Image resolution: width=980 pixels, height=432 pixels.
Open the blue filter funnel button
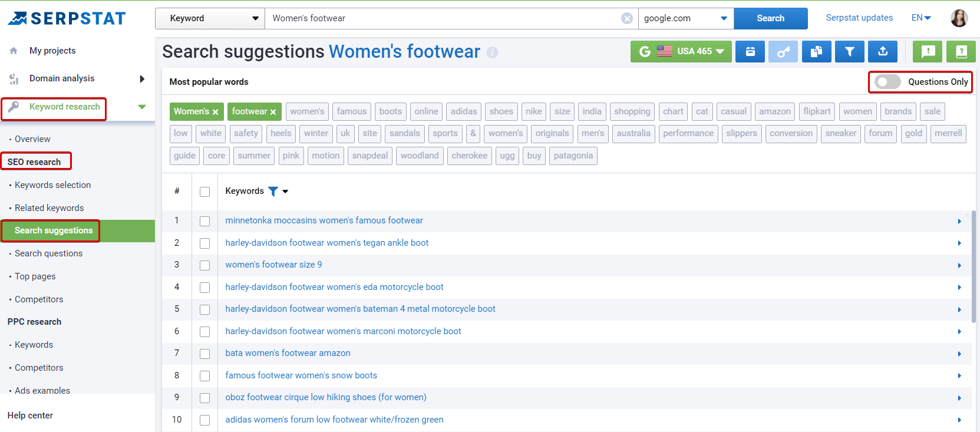click(x=849, y=52)
